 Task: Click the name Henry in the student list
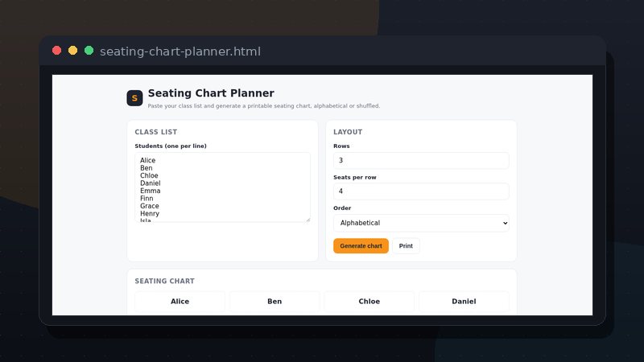click(x=150, y=213)
